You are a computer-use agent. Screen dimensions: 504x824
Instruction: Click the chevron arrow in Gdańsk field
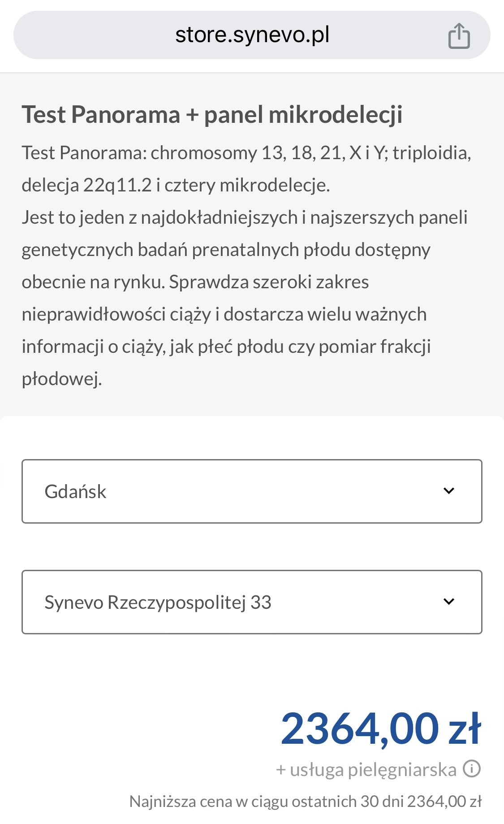(448, 491)
